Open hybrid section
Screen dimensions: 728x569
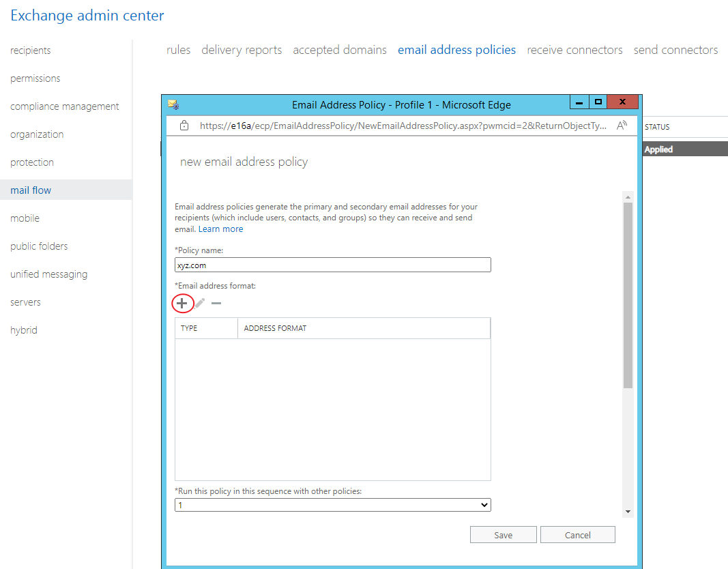(x=24, y=330)
